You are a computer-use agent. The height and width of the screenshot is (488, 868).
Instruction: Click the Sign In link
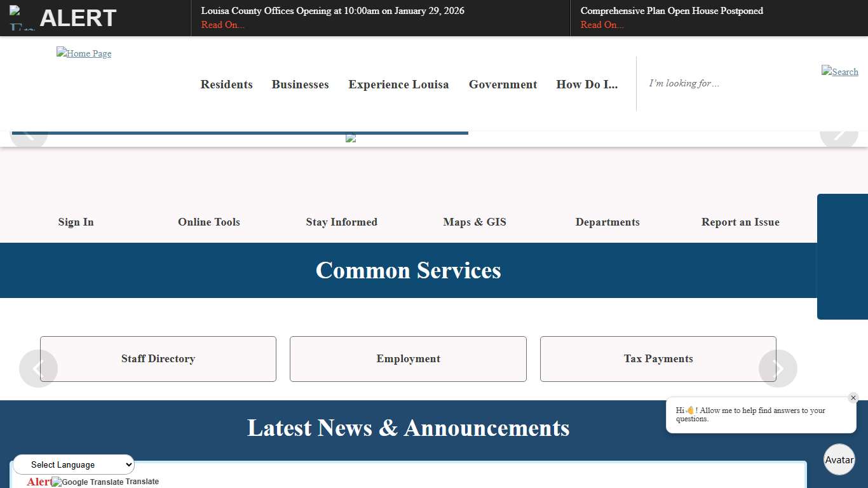tap(76, 222)
